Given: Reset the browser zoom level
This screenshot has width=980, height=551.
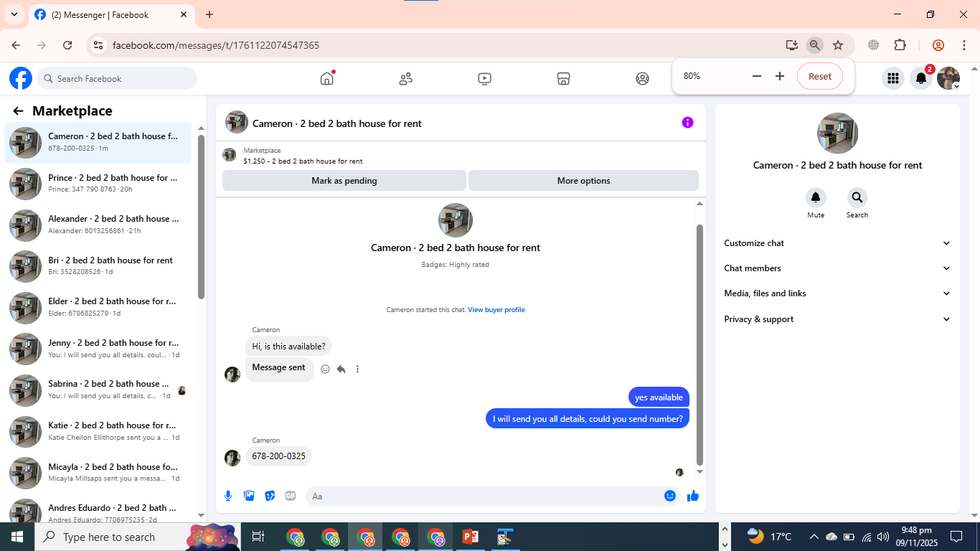Looking at the screenshot, I should click(x=820, y=76).
